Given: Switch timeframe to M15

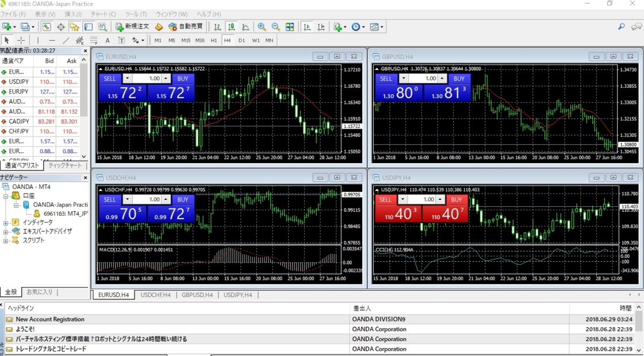Looking at the screenshot, I should coord(186,40).
